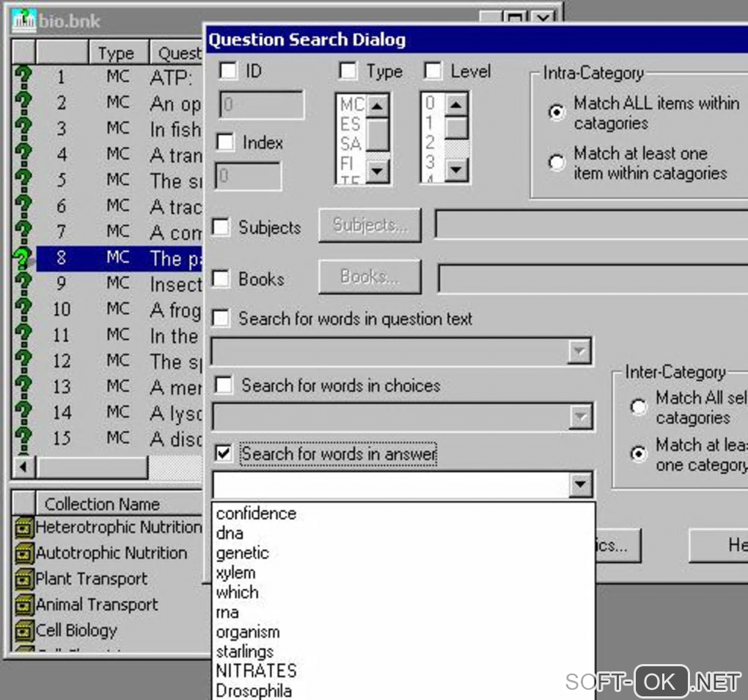748x700 pixels.
Task: Tick the Books checkbox
Action: tap(221, 278)
